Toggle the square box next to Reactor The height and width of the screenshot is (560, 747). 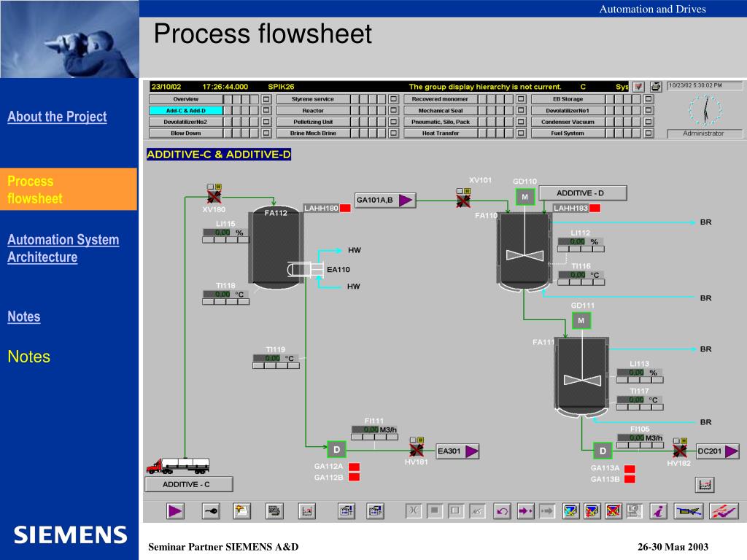[393, 111]
